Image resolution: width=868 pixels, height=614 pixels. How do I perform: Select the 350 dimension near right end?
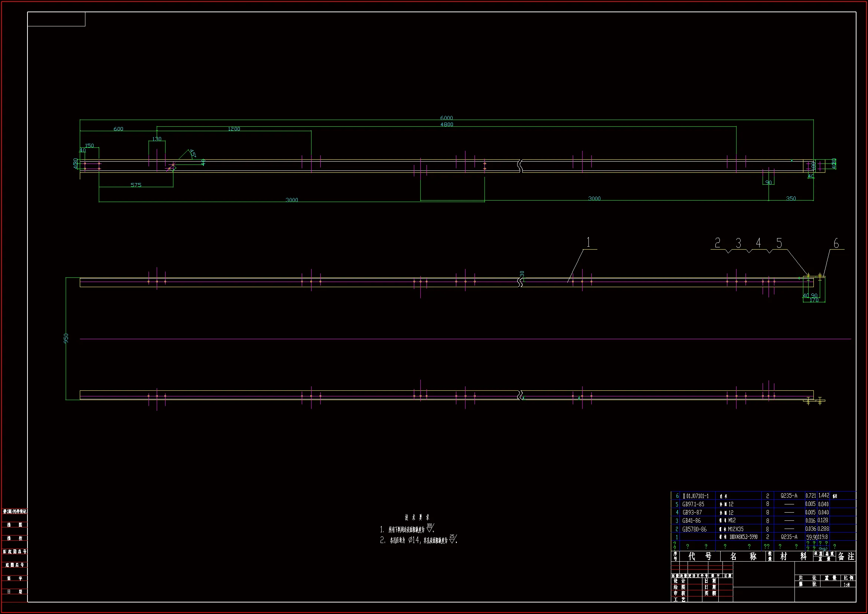coord(790,199)
